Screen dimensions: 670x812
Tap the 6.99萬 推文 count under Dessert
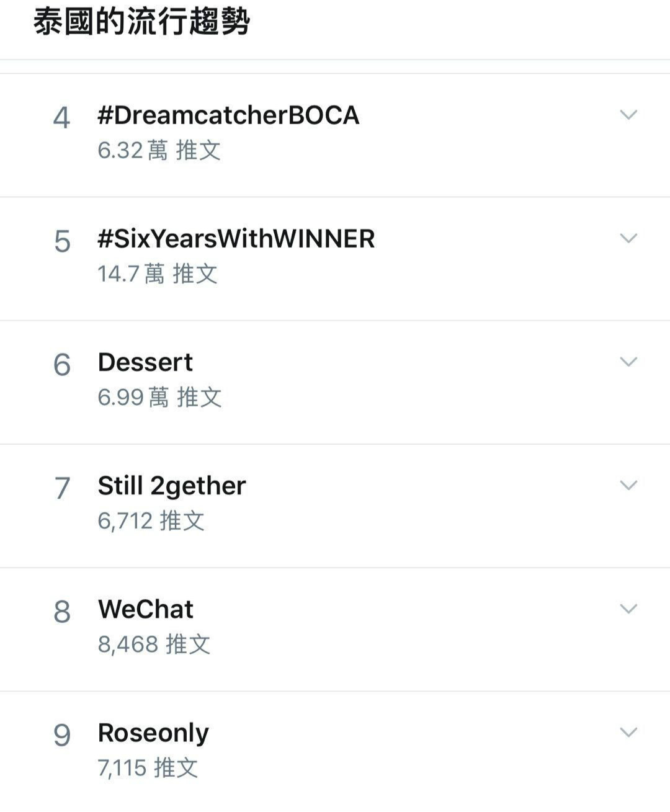pyautogui.click(x=159, y=397)
